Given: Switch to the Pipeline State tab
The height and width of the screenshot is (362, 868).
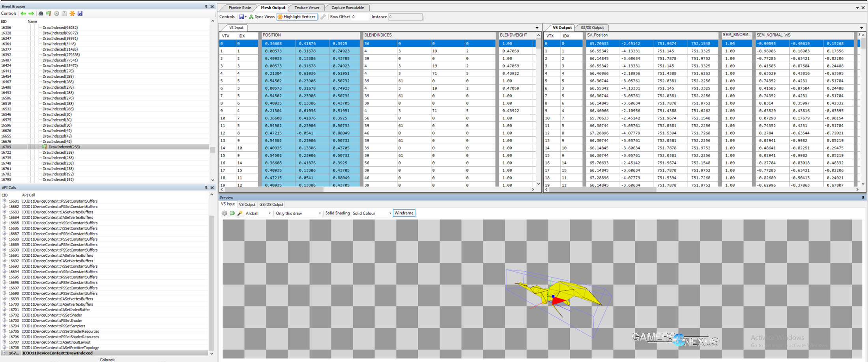Looking at the screenshot, I should click(x=240, y=7).
